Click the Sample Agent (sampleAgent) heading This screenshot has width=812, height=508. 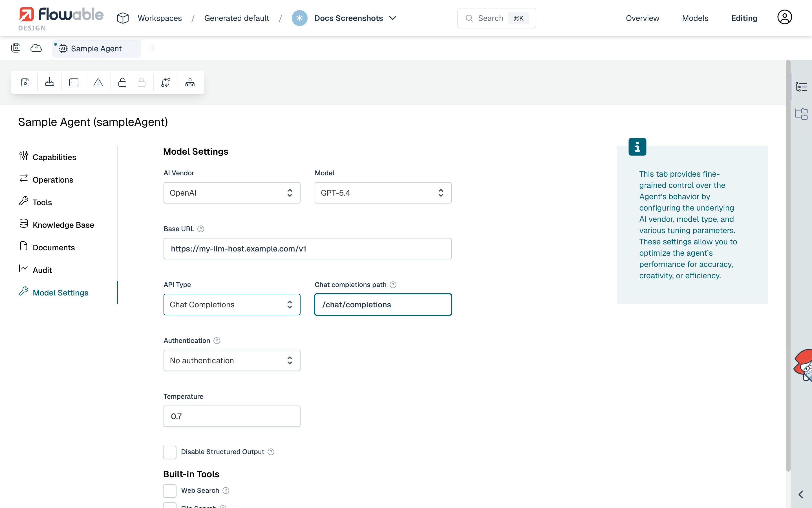tap(93, 122)
